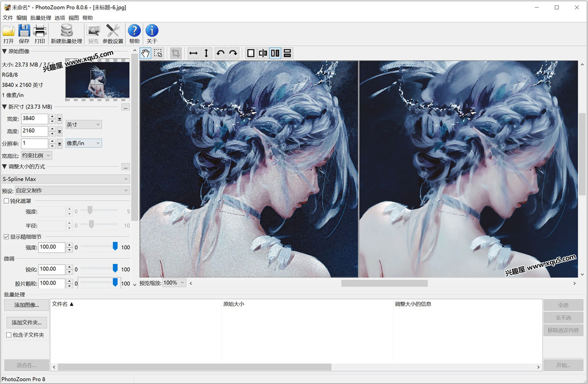Open the 文件 menu
Viewport: 588px width, 384px height.
pos(8,18)
